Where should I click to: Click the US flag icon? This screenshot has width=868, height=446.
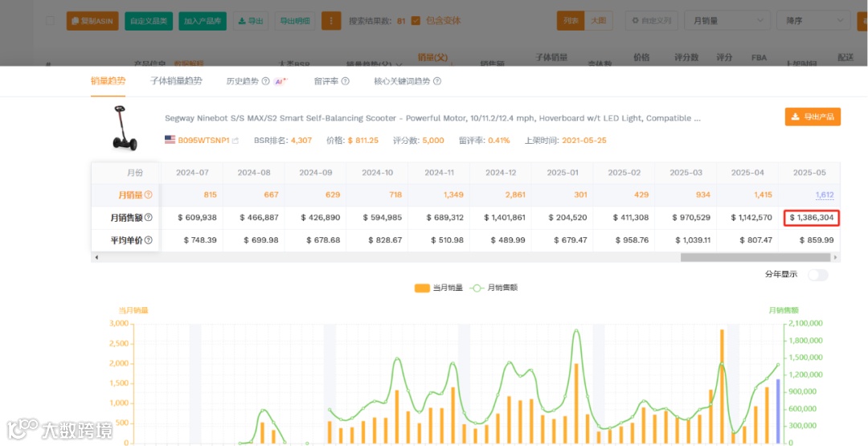point(170,140)
